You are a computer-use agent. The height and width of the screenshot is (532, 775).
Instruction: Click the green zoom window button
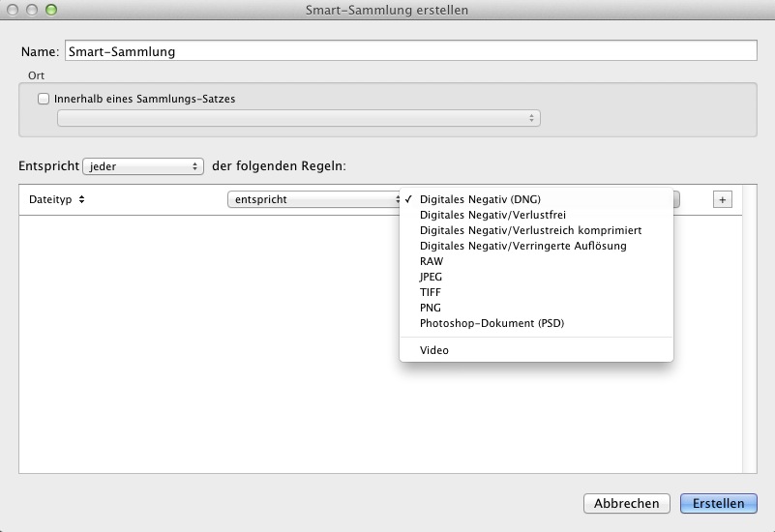51,10
